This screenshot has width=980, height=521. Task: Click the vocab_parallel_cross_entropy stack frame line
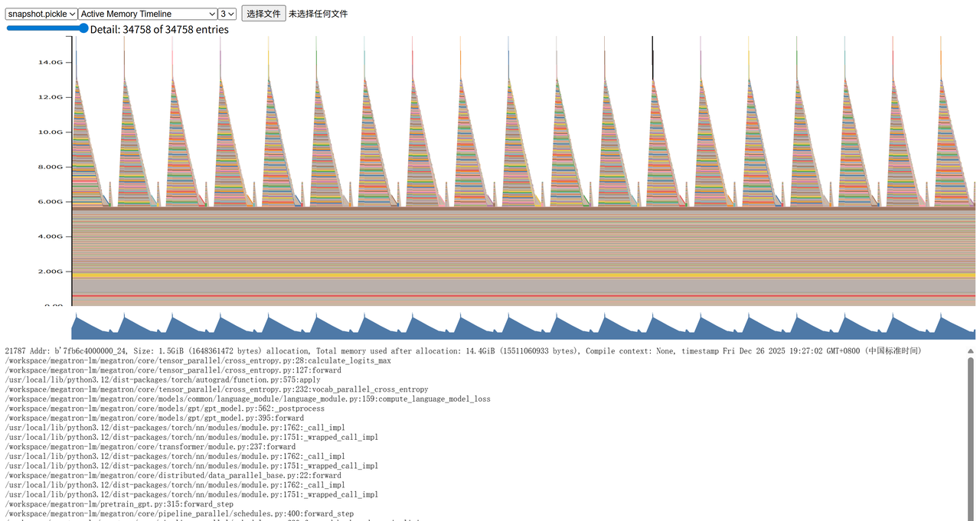pyautogui.click(x=216, y=389)
